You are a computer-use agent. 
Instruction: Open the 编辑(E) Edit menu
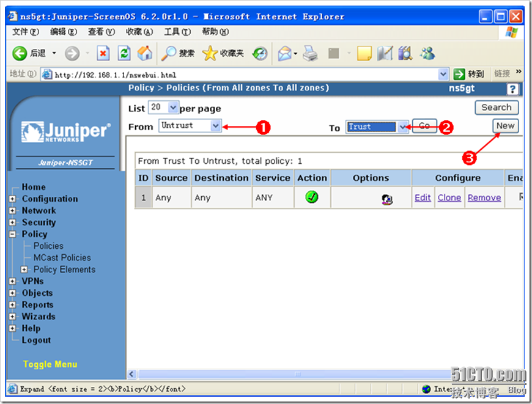click(x=64, y=32)
